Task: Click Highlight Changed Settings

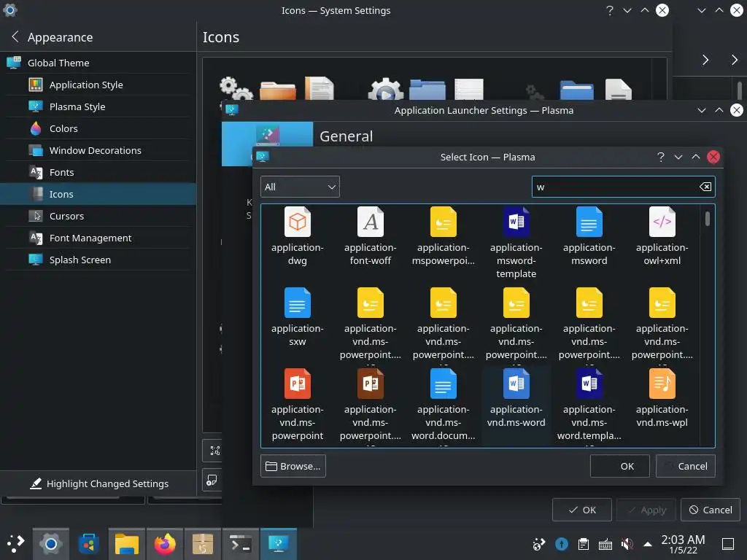Action: [99, 483]
